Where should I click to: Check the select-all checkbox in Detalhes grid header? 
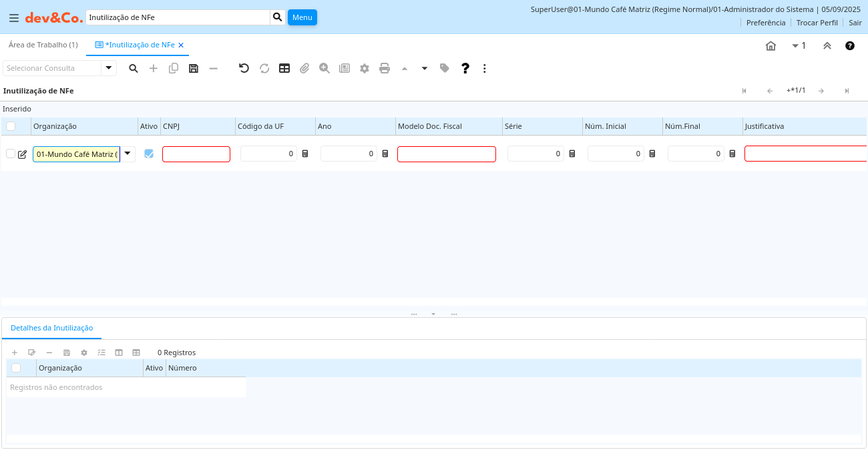pyautogui.click(x=16, y=368)
